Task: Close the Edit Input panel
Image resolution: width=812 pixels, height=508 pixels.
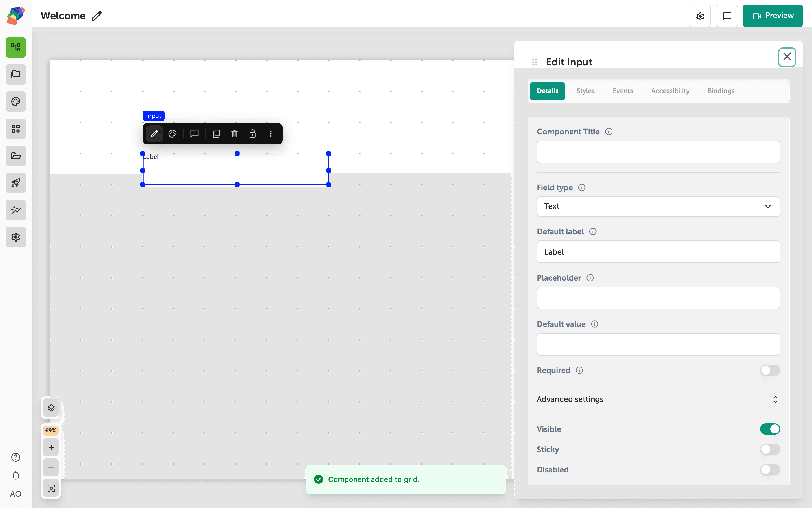Action: [x=787, y=57]
